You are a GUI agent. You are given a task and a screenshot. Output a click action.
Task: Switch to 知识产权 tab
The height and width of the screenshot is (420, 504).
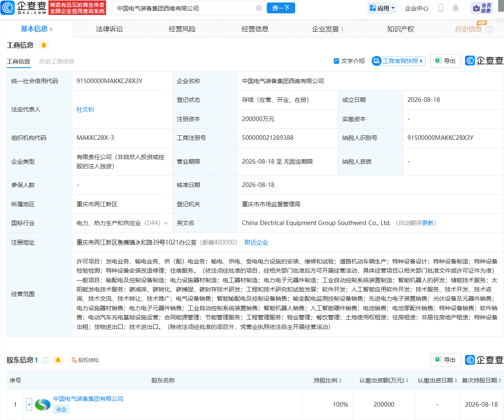coord(400,29)
